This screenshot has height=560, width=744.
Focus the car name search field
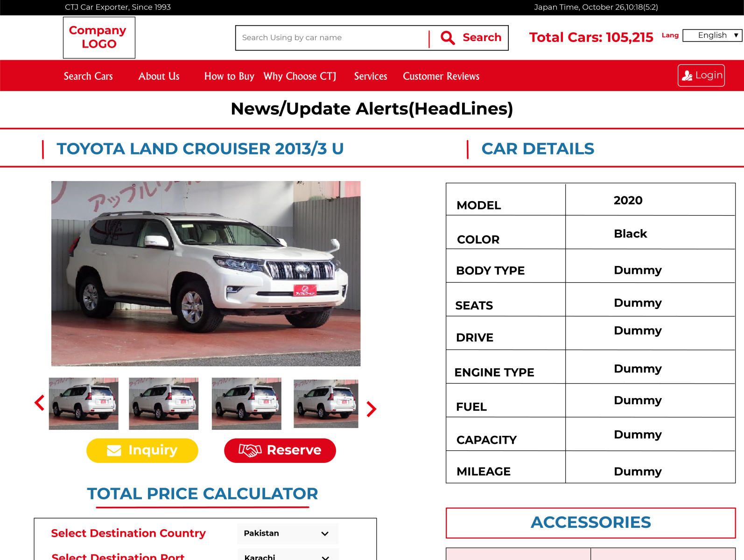click(x=332, y=38)
